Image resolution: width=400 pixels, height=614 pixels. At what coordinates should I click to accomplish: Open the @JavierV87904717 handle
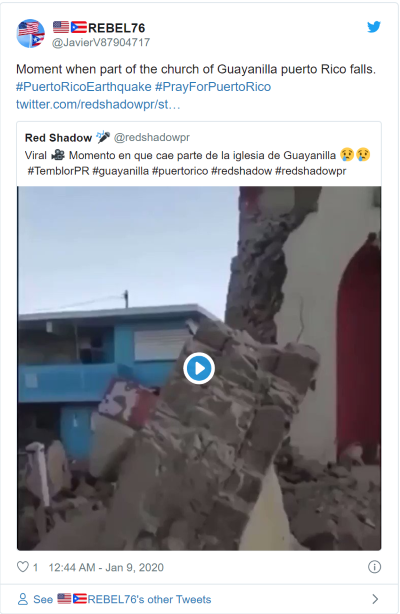click(101, 42)
